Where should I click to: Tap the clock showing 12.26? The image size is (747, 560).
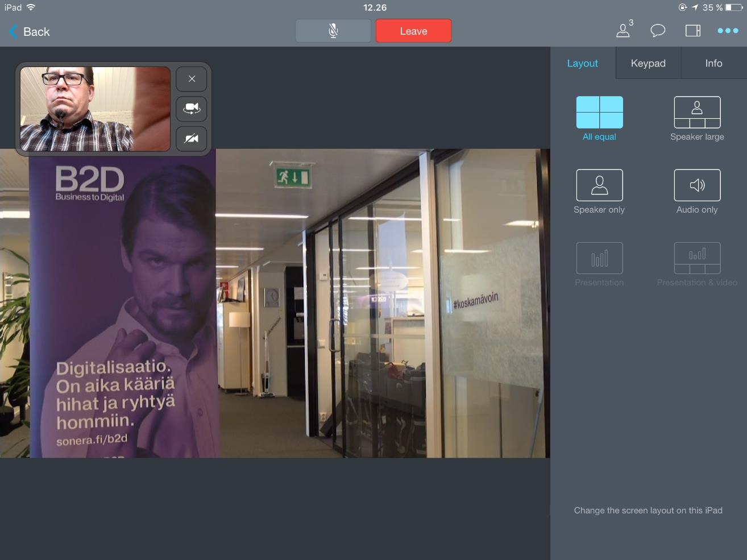coord(375,7)
